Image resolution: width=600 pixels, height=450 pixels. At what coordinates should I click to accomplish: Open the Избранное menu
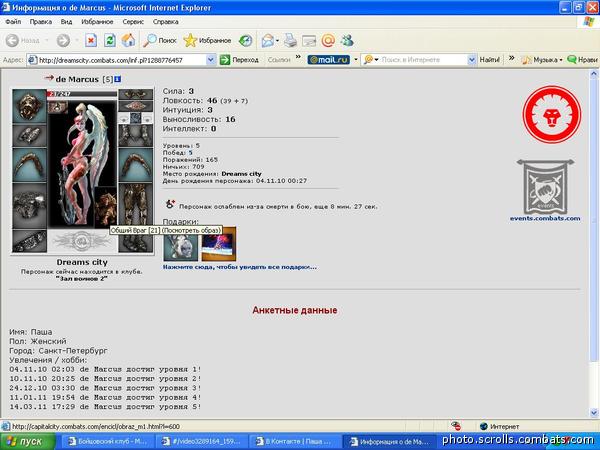pos(97,22)
